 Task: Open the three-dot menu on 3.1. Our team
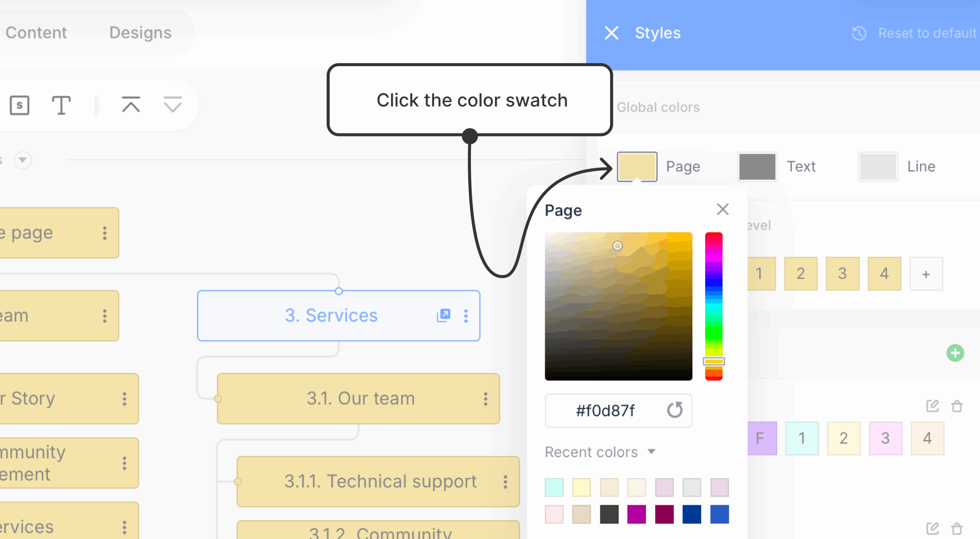click(486, 399)
